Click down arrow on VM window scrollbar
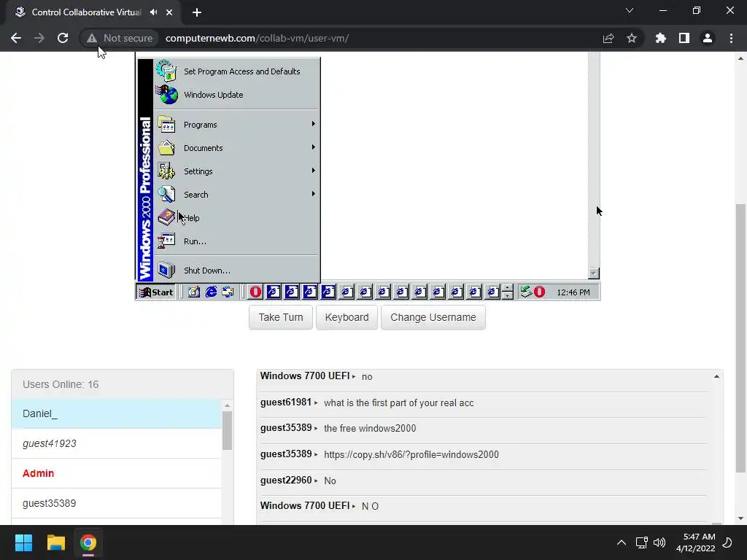The image size is (747, 560). [x=594, y=273]
